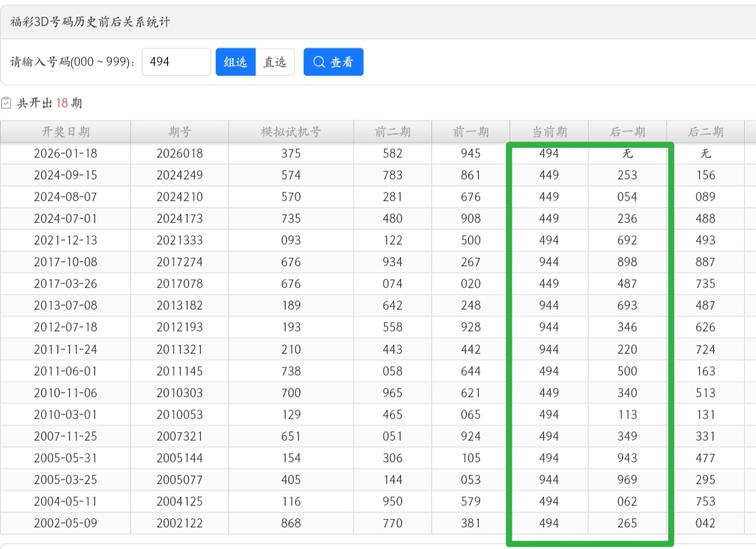Click the 模拟试机号 column header
This screenshot has height=549, width=756.
(x=290, y=132)
